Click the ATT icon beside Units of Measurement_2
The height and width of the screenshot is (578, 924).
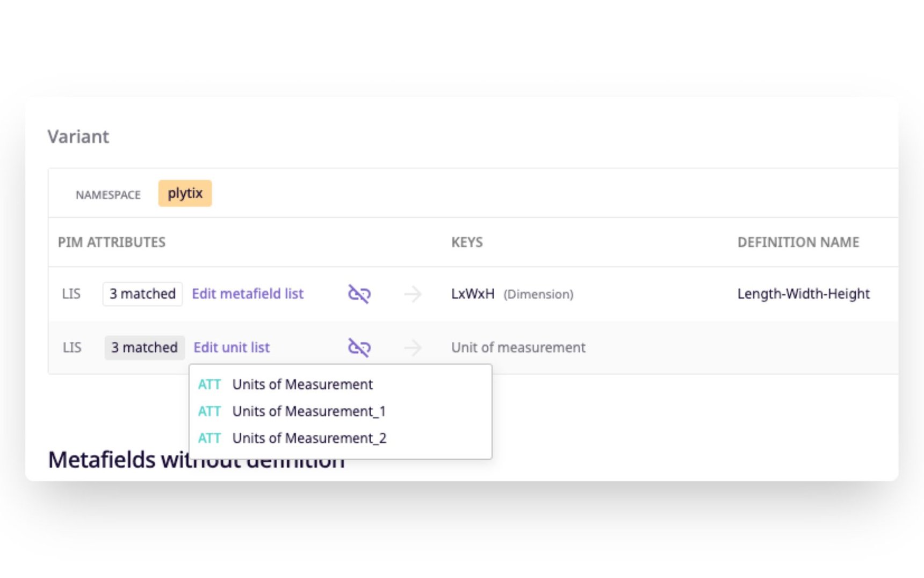[x=210, y=438]
